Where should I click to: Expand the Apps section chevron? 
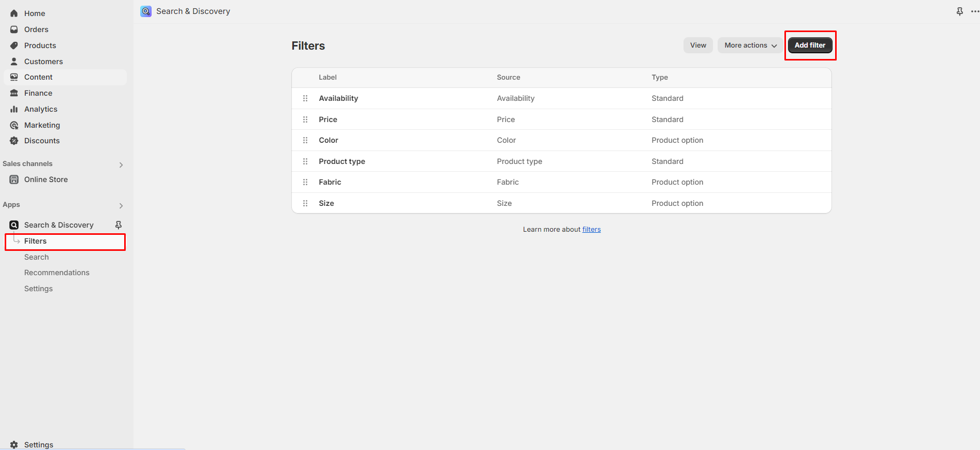tap(121, 206)
